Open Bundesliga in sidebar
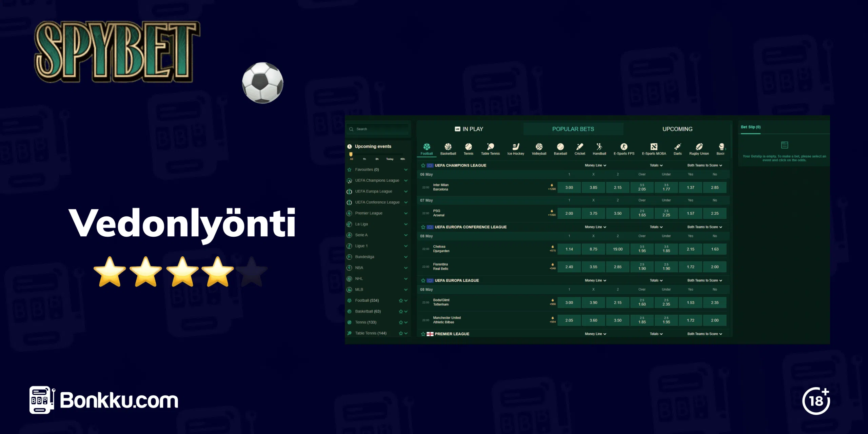Viewport: 868px width, 434px height. pyautogui.click(x=377, y=257)
